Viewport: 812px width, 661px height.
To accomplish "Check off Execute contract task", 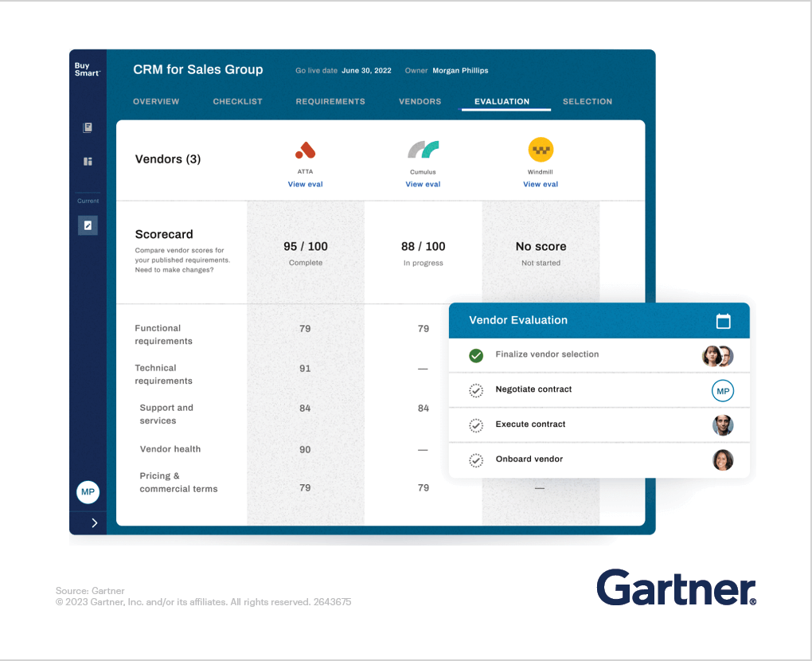I will [476, 425].
